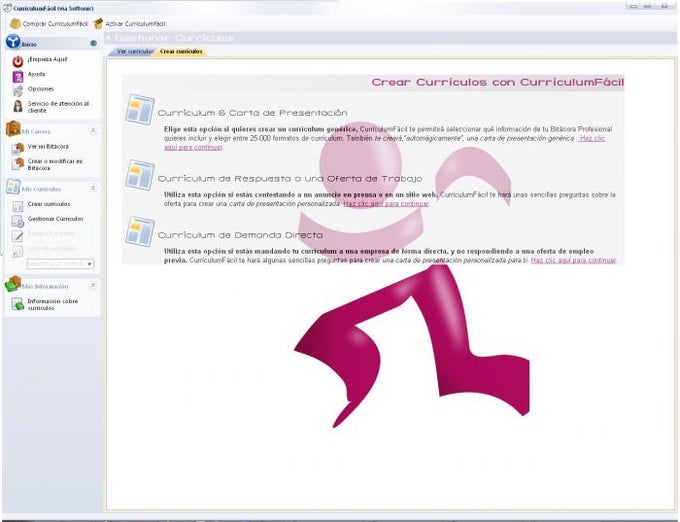The height and width of the screenshot is (522, 680).
Task: Collapse the Más Información sidebar section
Action: (93, 285)
